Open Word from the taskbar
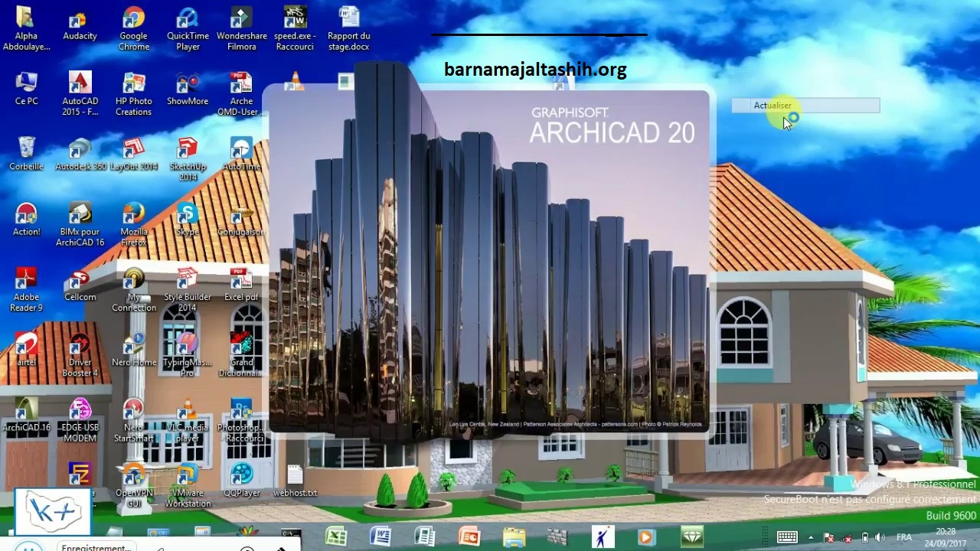This screenshot has height=551, width=980. tap(381, 537)
